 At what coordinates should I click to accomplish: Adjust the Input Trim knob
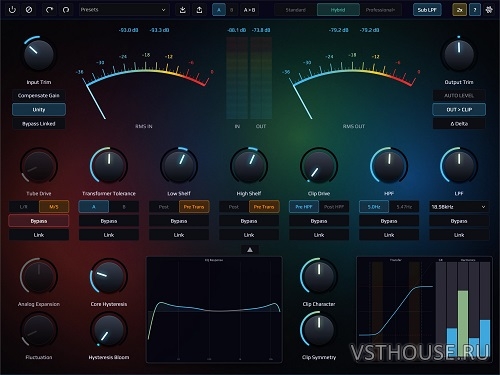(x=39, y=55)
